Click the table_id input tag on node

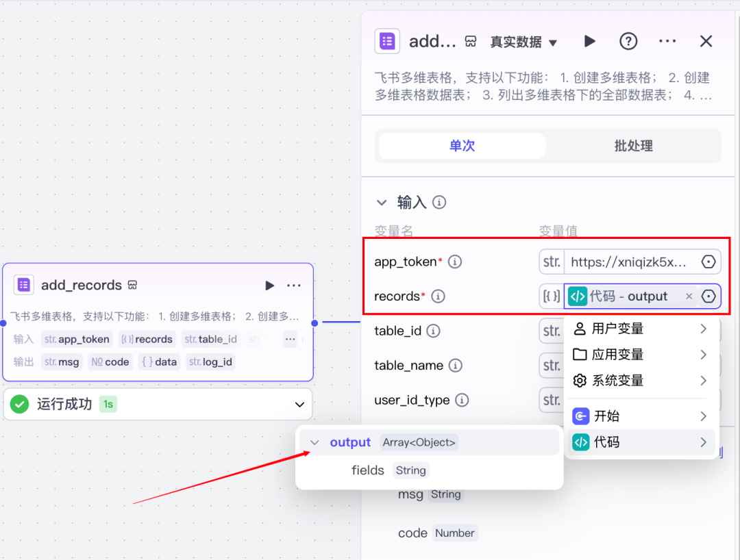tap(210, 339)
